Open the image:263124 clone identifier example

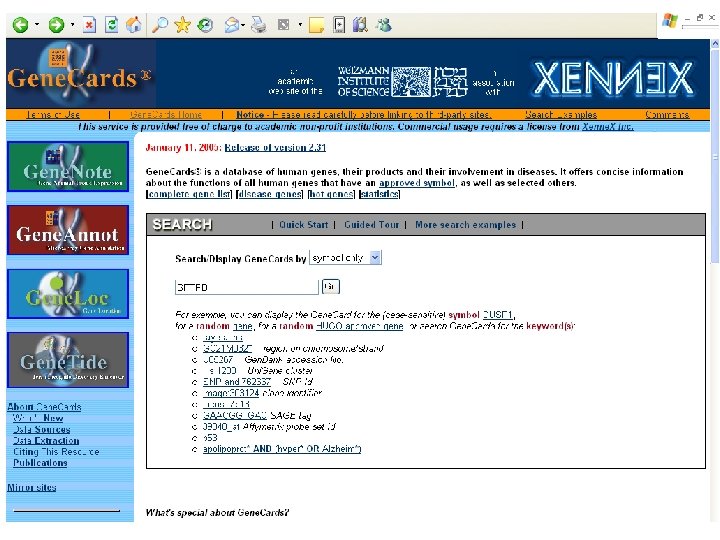[x=231, y=393]
